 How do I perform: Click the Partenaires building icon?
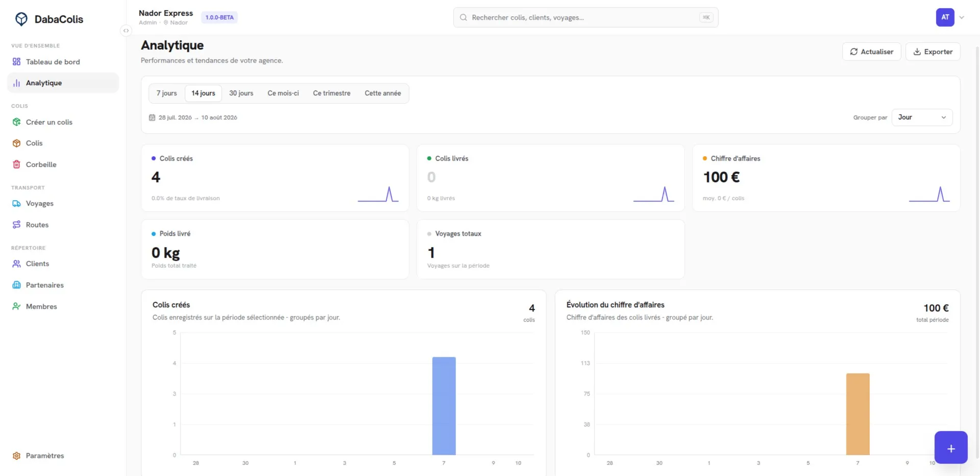pos(16,285)
